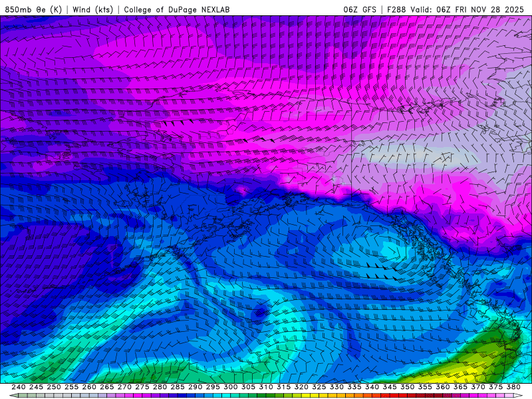This screenshot has width=532, height=399.
Task: Select the 340 value on the color scale
Action: pos(372,387)
